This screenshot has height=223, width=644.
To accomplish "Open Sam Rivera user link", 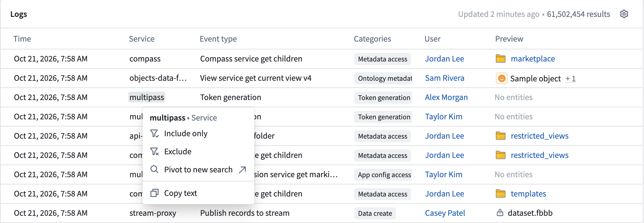I will click(x=445, y=78).
